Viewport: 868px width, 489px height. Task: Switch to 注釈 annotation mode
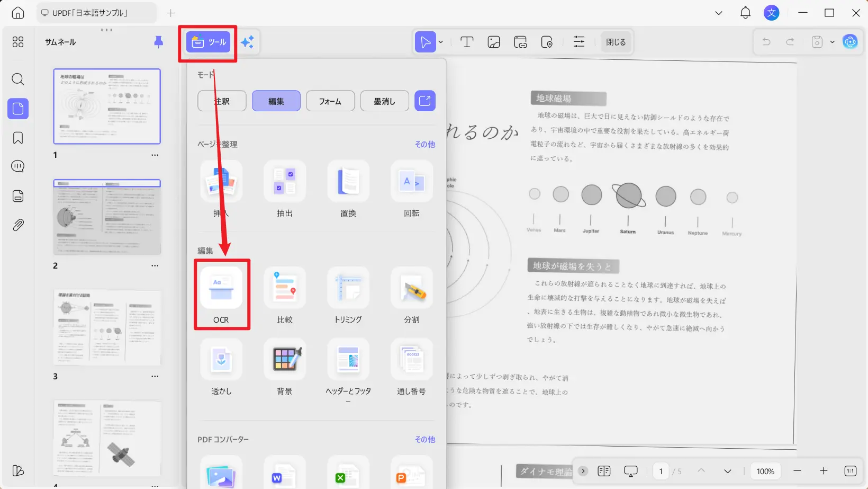pos(221,100)
